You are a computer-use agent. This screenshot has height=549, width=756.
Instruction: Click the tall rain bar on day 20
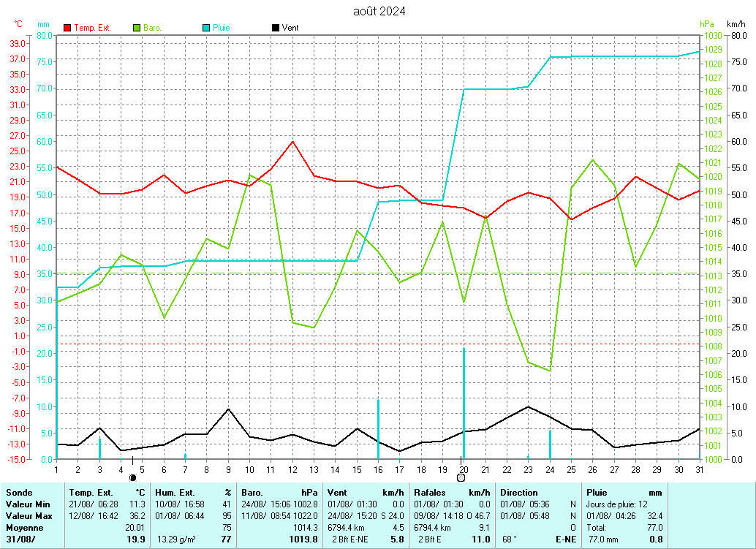(x=464, y=403)
